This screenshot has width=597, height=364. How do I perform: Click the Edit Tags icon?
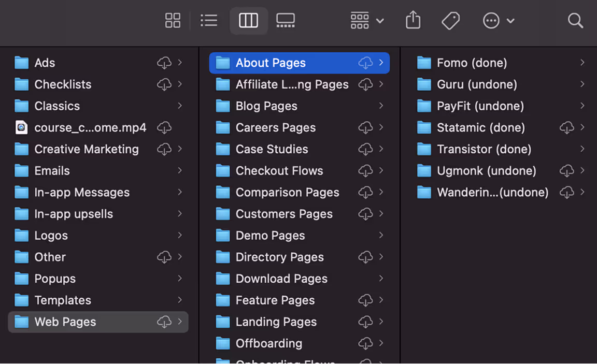[x=451, y=21]
